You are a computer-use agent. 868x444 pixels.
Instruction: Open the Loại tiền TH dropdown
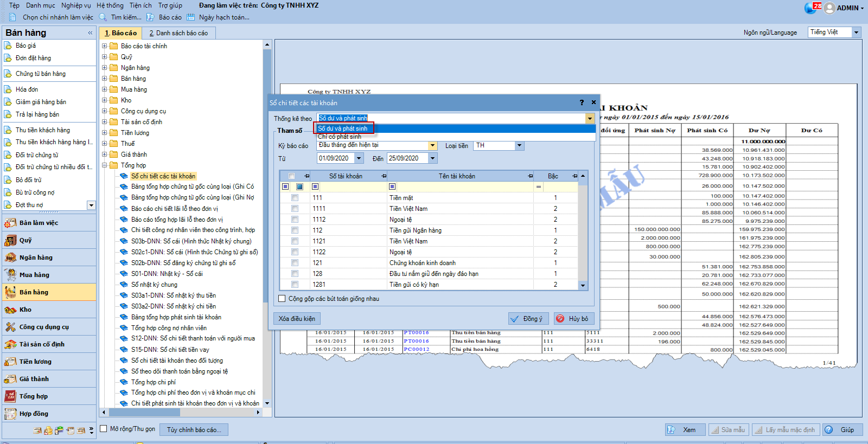pyautogui.click(x=519, y=145)
